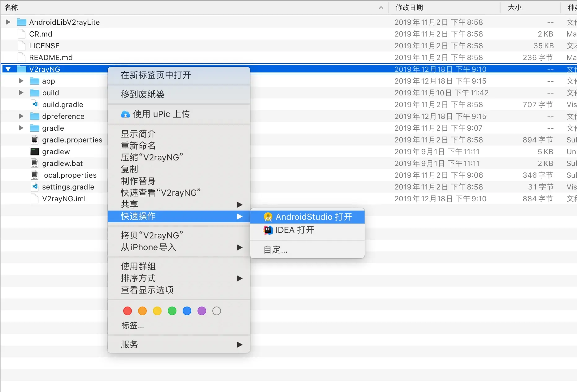Viewport: 577px width, 392px height.
Task: Click the build.gradle file icon
Action: pyautogui.click(x=35, y=105)
